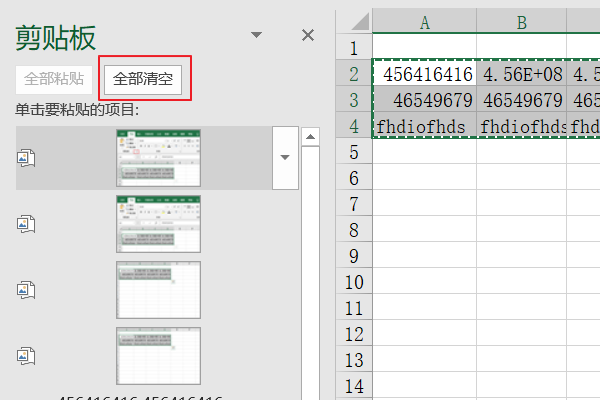Select row 4 header
The image size is (600, 400).
pos(354,126)
